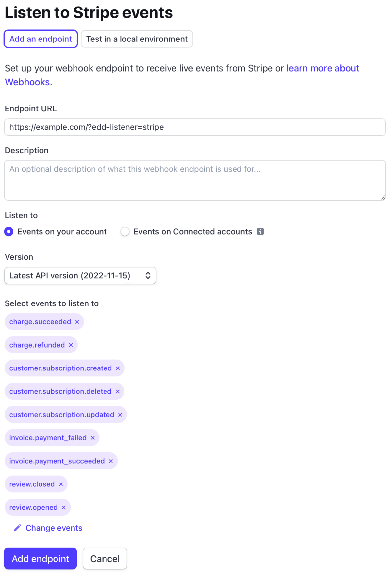Select Events on Connected accounts
The image size is (392, 573).
click(x=125, y=231)
